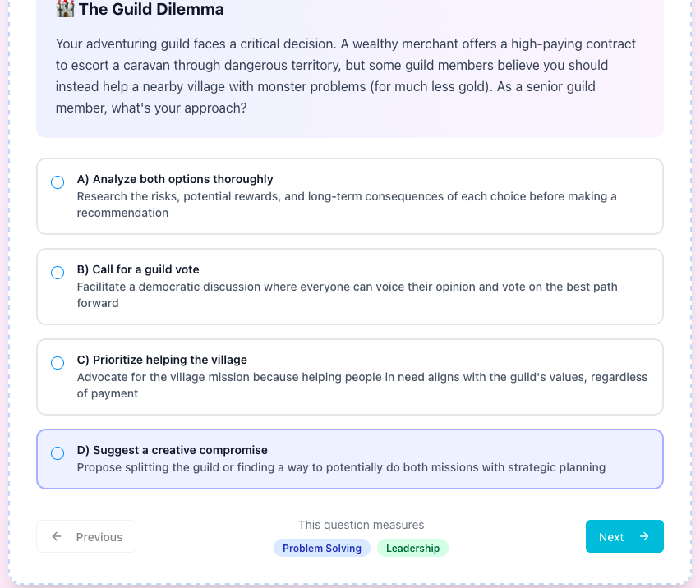Click the splitting the guild description text
The image size is (700, 588).
[x=341, y=467]
